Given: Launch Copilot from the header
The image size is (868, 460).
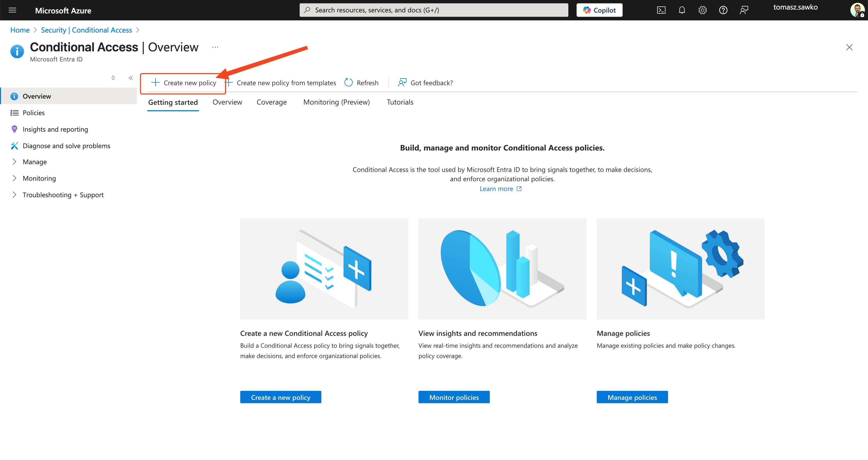Looking at the screenshot, I should coord(599,10).
